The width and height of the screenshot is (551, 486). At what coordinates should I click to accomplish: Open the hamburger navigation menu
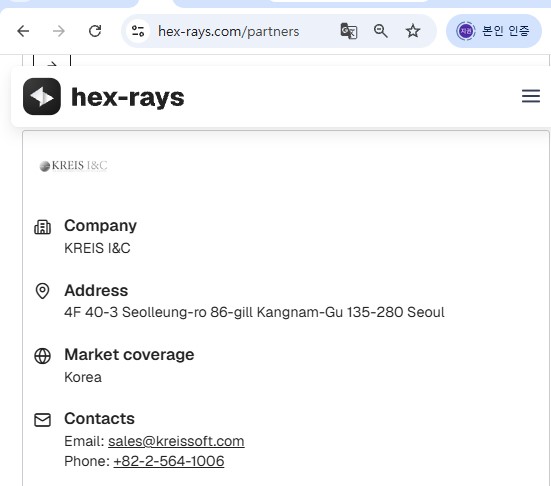[x=531, y=96]
